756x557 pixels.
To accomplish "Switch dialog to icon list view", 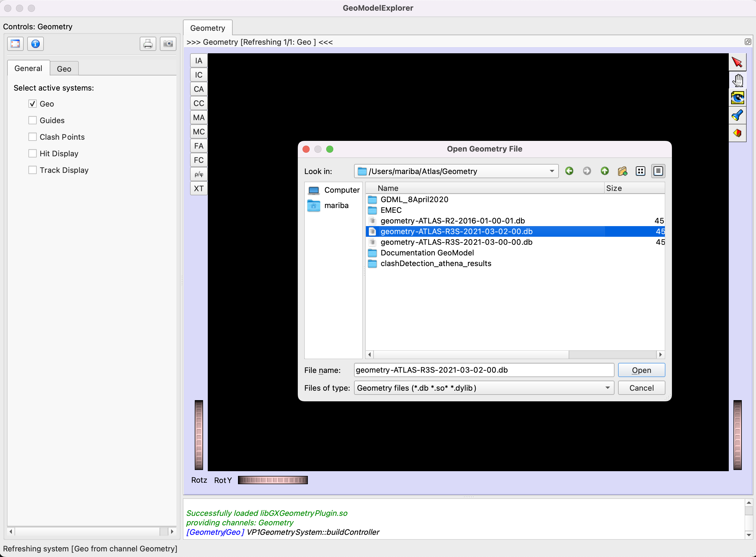I will coord(640,171).
